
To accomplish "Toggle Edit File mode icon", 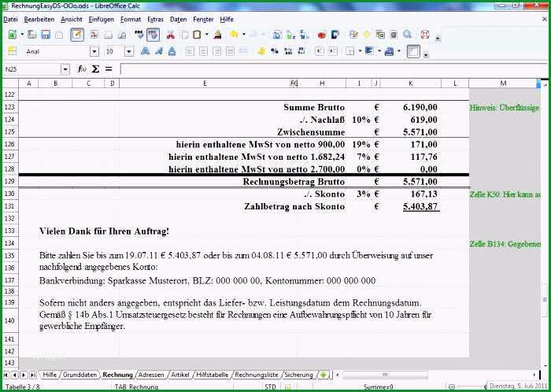I will click(x=77, y=35).
